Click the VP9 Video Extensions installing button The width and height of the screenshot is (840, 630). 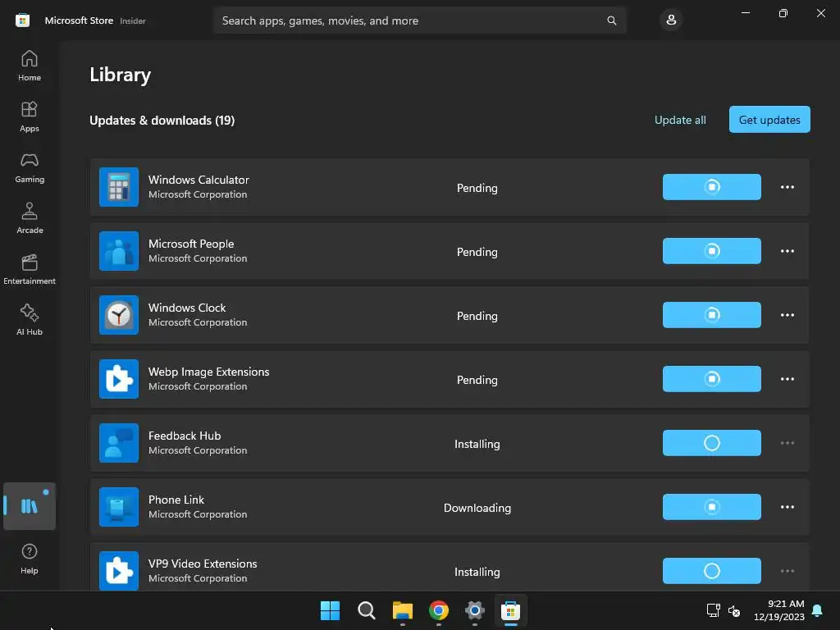(711, 571)
